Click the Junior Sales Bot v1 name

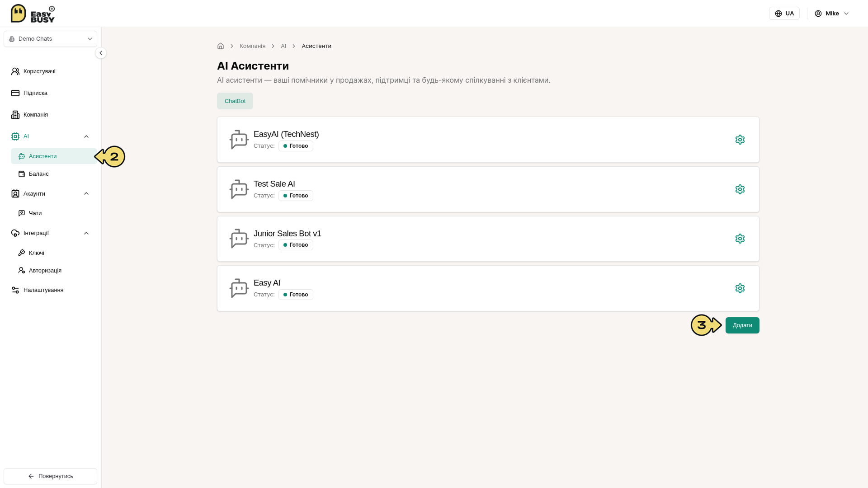[x=288, y=234]
